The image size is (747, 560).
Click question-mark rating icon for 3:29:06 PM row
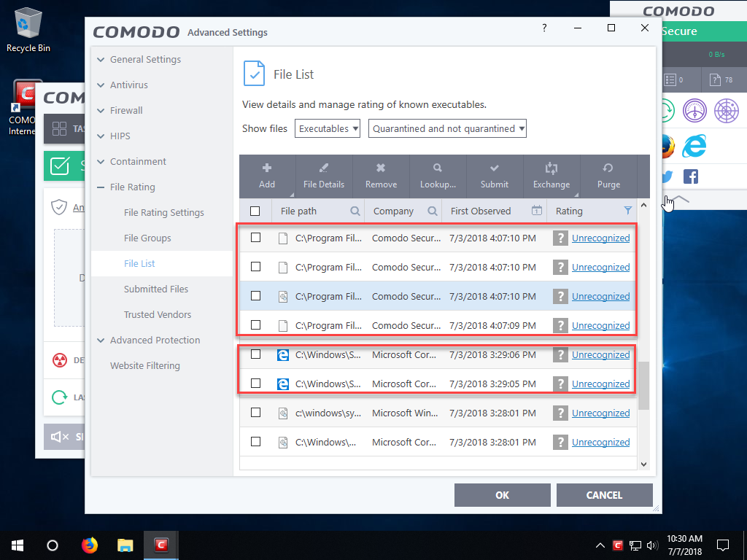[560, 355]
